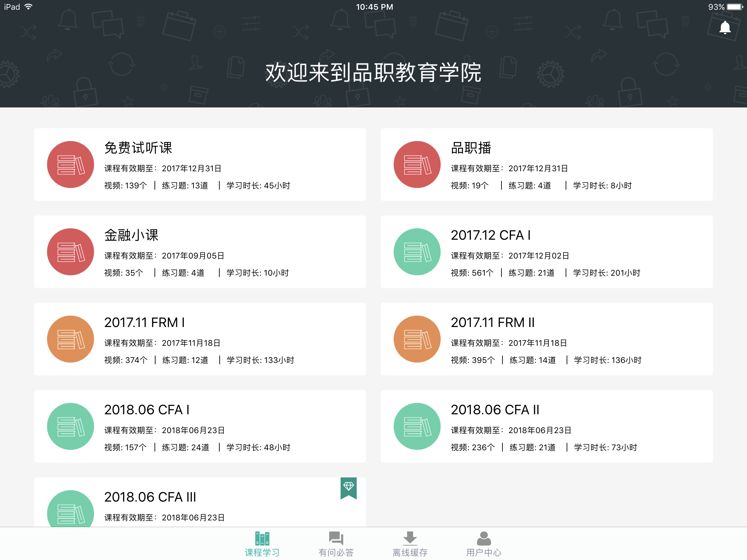Tap 练习题: 13道 in 免费试听课

coord(185,185)
